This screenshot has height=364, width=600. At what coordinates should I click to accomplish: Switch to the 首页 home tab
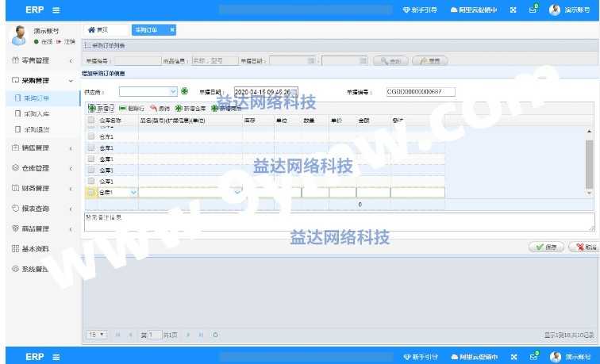pos(106,30)
